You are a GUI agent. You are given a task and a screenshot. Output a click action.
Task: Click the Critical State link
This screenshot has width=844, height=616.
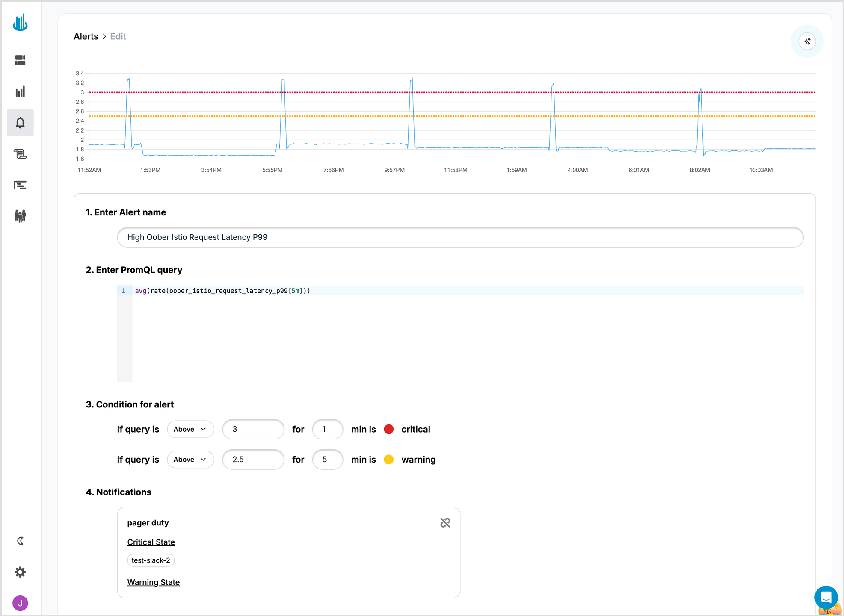pyautogui.click(x=151, y=542)
